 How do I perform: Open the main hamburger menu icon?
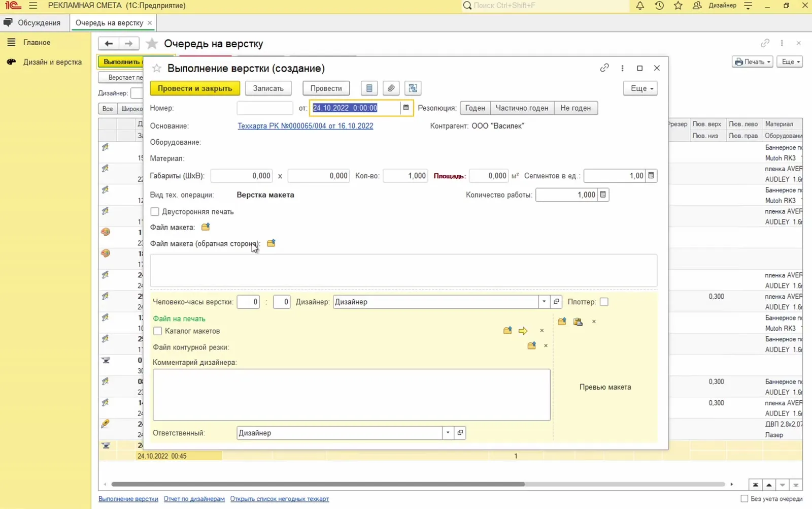pyautogui.click(x=33, y=6)
